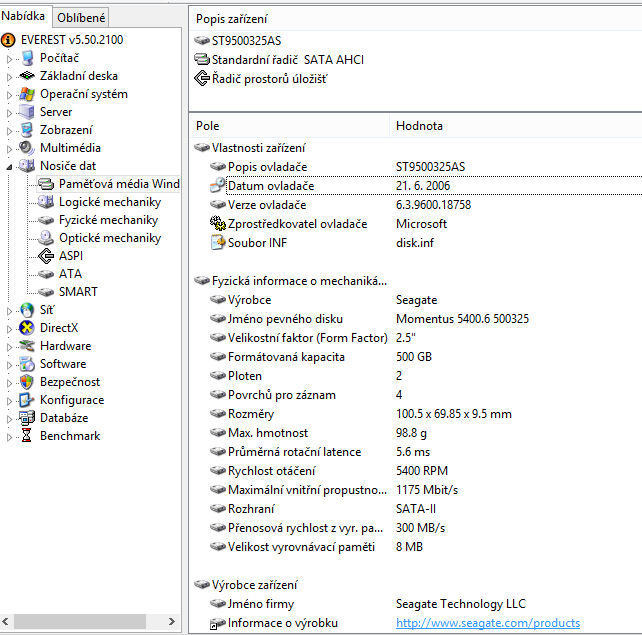Collapse the Nosiče dat tree node
This screenshot has width=642, height=635.
(10, 166)
